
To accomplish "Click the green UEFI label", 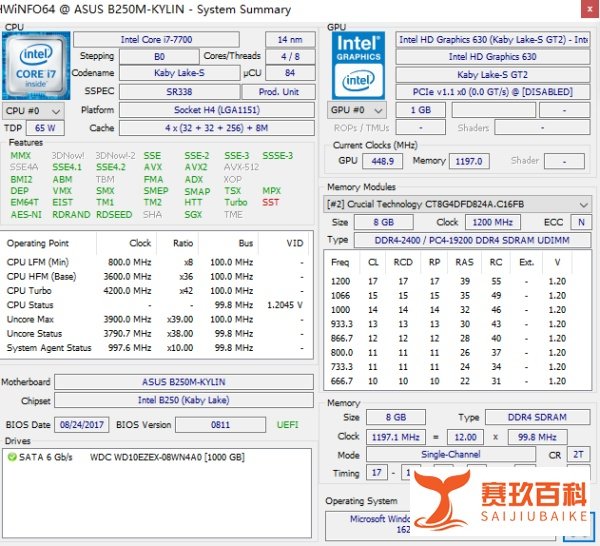I will coord(287,425).
